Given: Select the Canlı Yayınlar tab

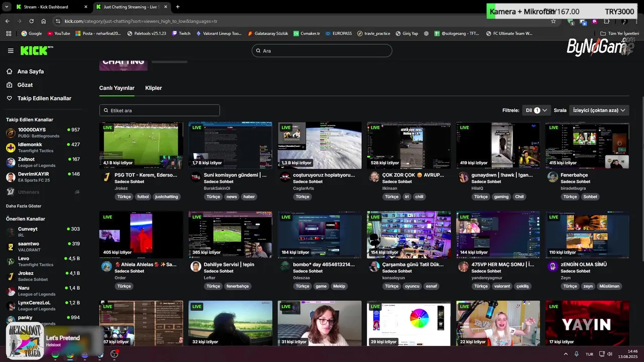Looking at the screenshot, I should click(x=117, y=88).
